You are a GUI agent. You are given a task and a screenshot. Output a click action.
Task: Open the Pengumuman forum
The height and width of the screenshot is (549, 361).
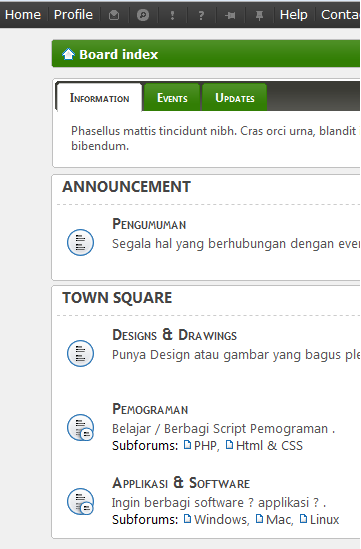[149, 224]
